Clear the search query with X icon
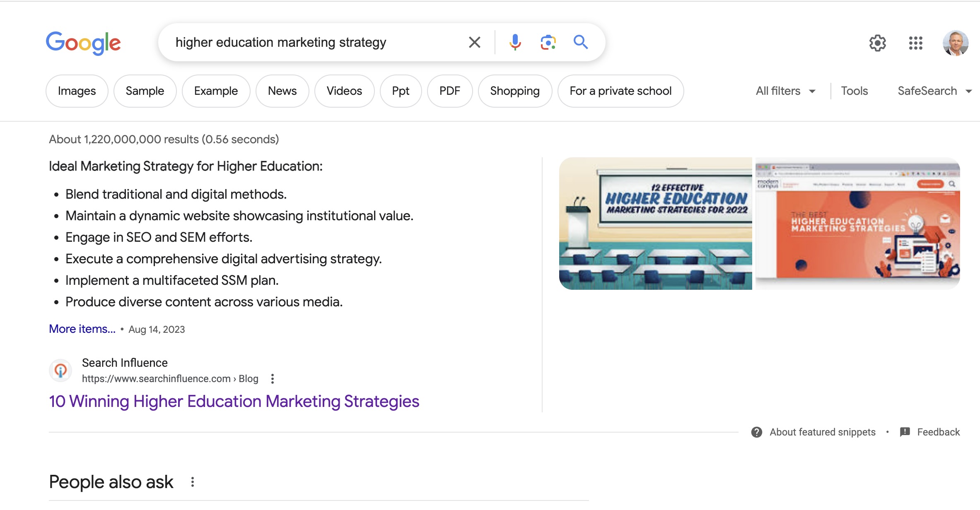The image size is (980, 510). click(474, 42)
